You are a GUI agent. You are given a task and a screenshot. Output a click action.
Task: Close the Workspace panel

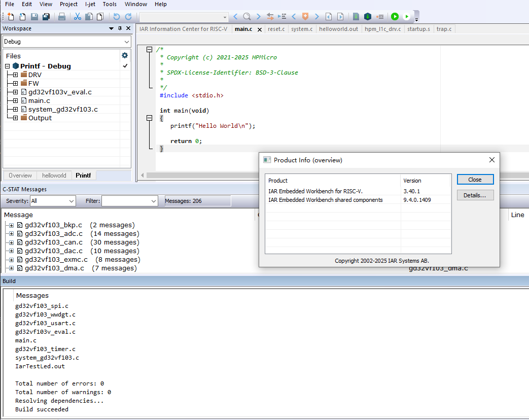[x=128, y=28]
